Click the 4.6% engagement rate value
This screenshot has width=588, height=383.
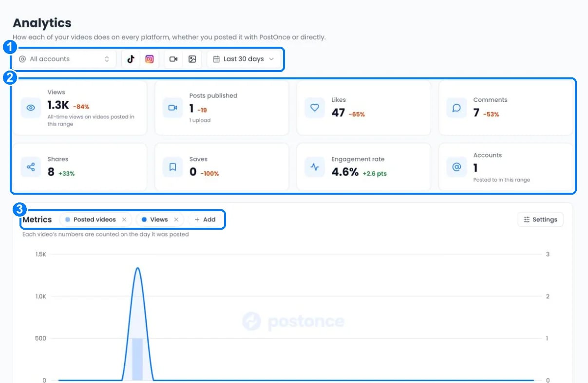345,172
